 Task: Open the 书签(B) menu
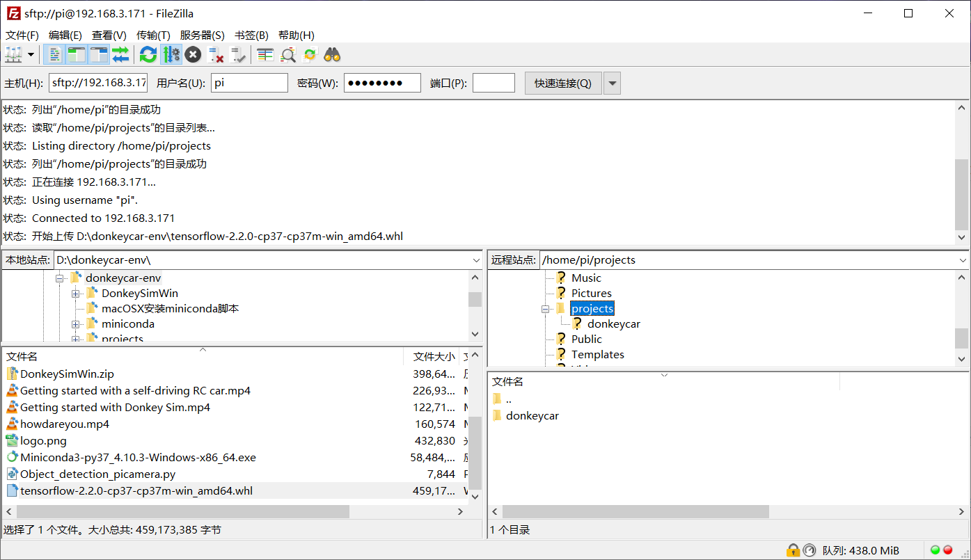click(251, 35)
